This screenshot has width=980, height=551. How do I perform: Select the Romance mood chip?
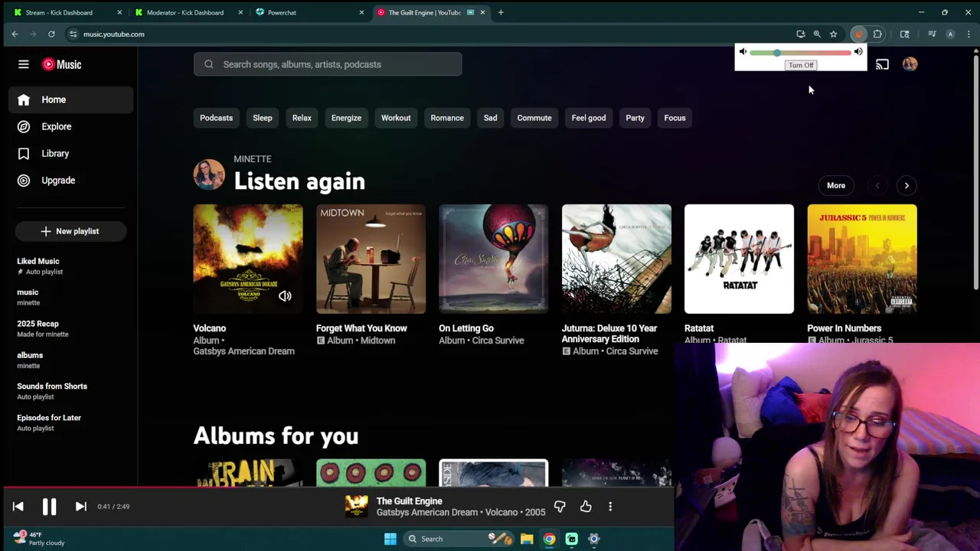(447, 118)
